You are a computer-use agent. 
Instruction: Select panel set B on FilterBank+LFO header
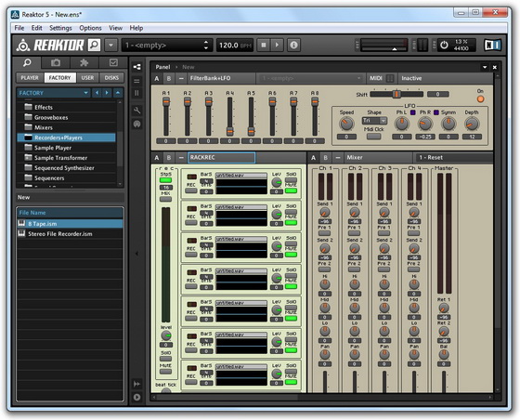click(169, 79)
